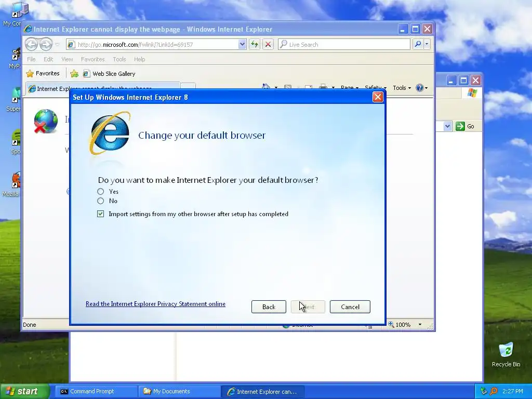Select the No radio button
The height and width of the screenshot is (399, 532).
pyautogui.click(x=100, y=201)
